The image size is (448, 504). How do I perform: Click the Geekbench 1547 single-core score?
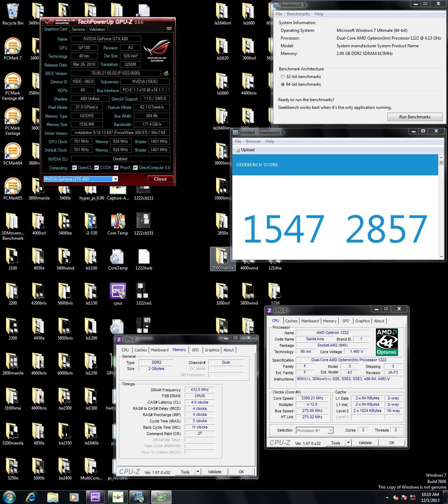coord(283,229)
